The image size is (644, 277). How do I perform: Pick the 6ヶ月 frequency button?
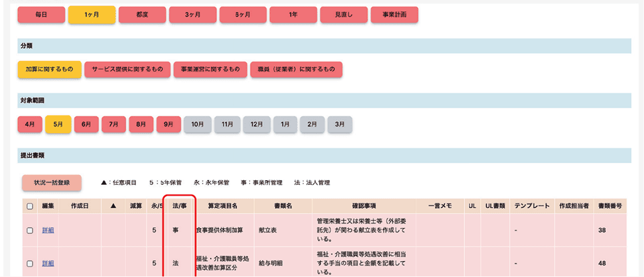pos(243,15)
